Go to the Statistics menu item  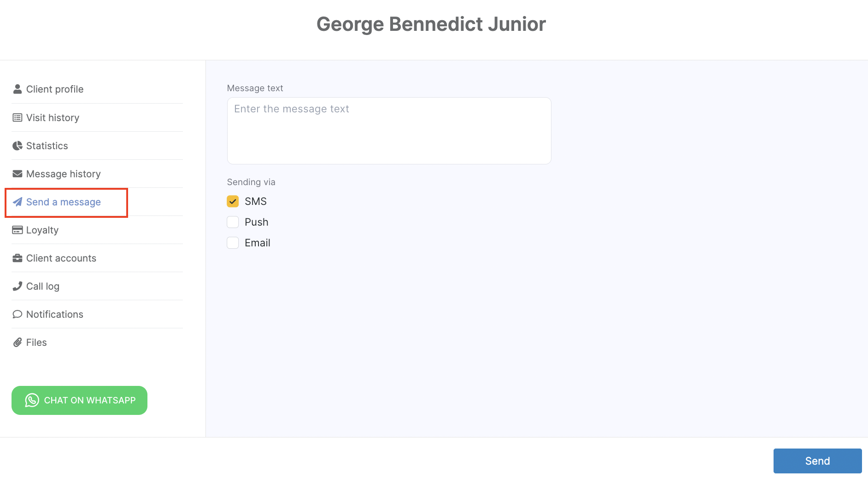tap(47, 146)
